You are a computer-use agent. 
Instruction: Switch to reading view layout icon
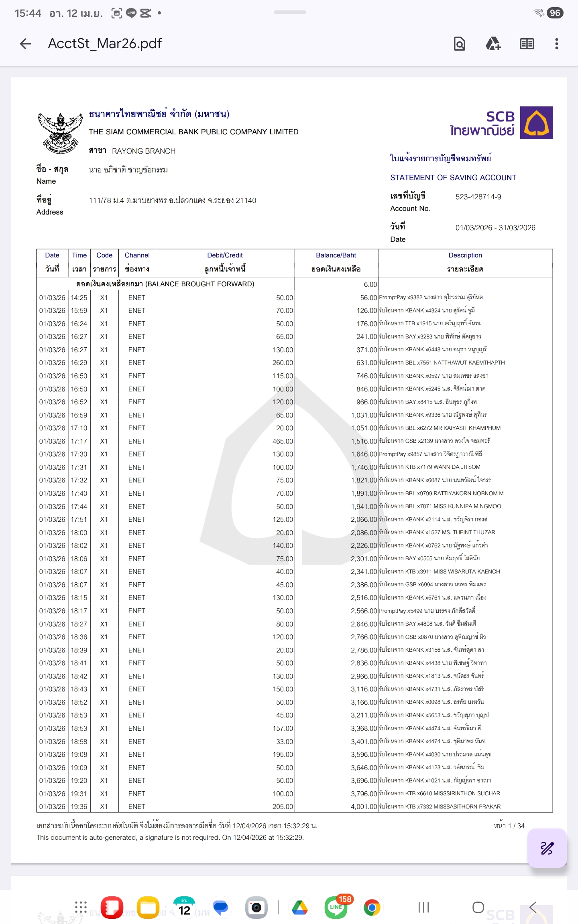point(527,44)
